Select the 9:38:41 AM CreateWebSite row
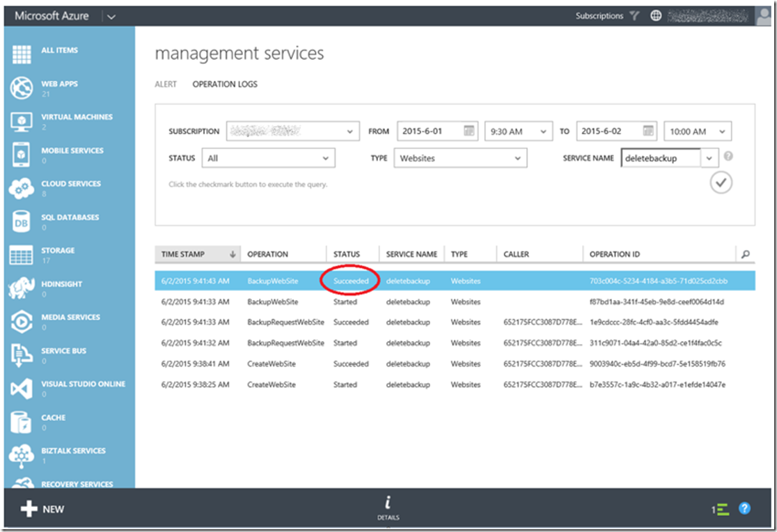777x532 pixels. [x=455, y=364]
